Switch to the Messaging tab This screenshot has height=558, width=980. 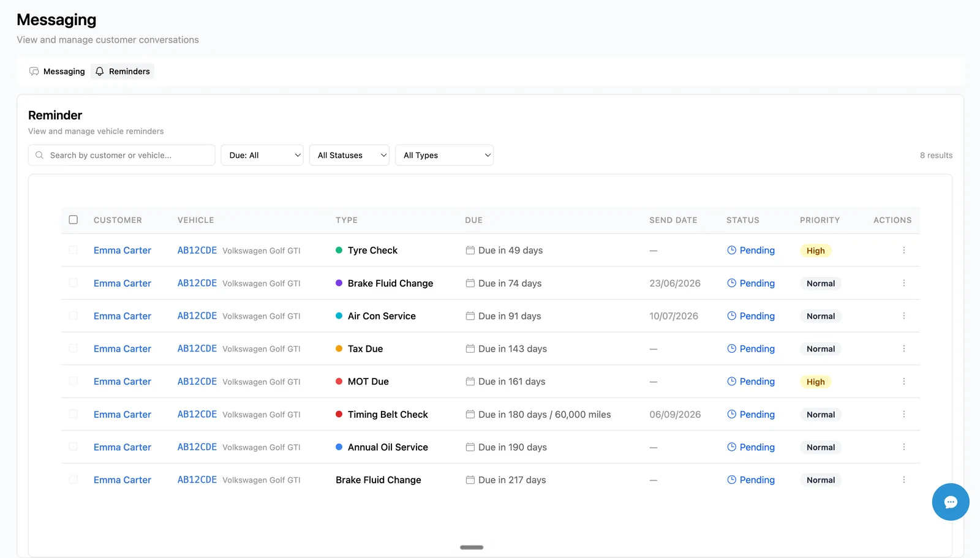click(x=57, y=72)
